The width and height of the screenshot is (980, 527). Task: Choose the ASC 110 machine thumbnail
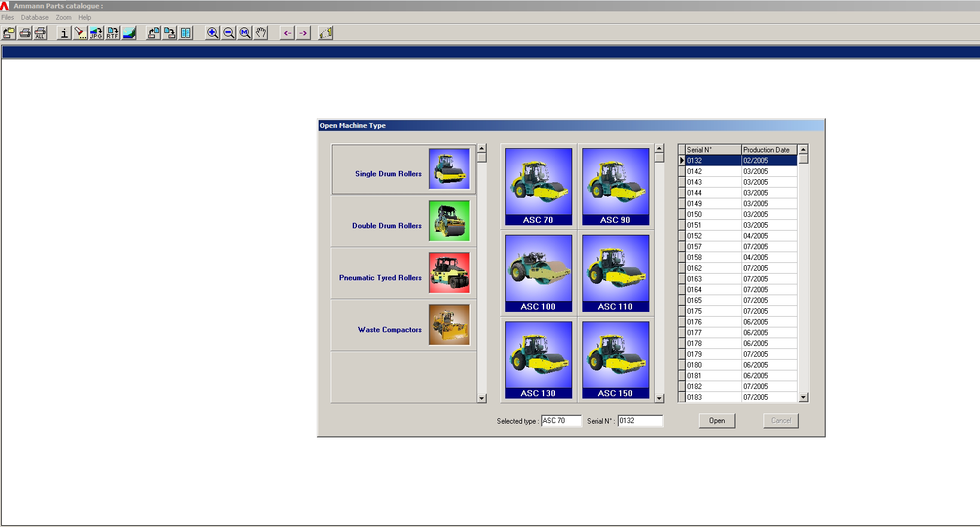coord(615,273)
